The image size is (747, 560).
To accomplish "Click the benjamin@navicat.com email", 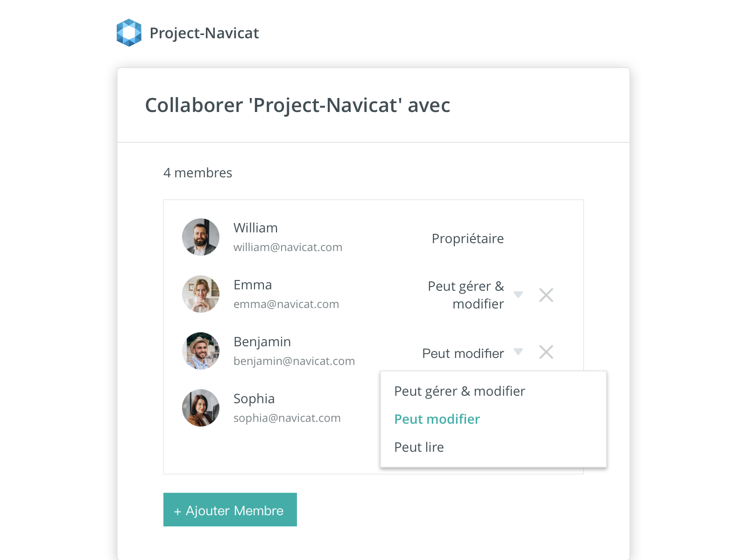I will [294, 361].
